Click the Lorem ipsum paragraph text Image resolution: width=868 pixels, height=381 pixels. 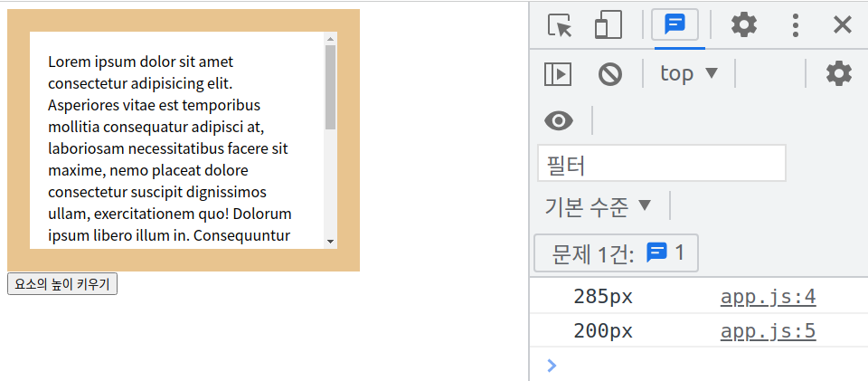[170, 148]
